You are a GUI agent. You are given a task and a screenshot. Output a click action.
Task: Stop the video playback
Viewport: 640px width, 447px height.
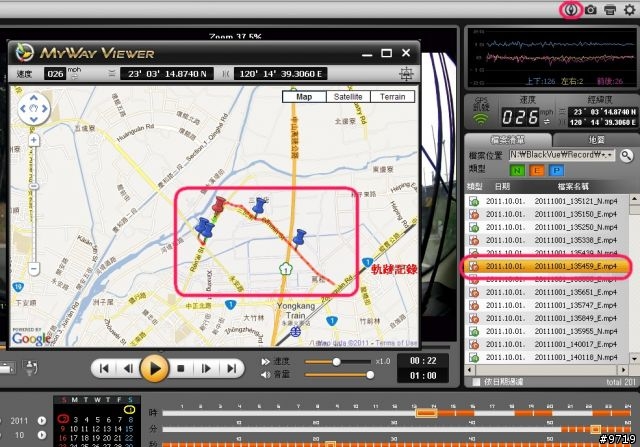coord(180,369)
